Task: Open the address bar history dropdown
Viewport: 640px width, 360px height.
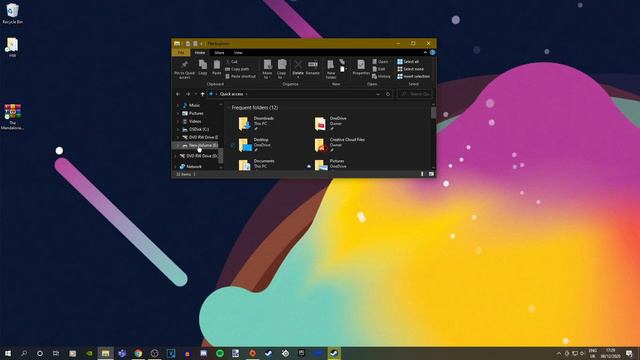Action: (378, 94)
